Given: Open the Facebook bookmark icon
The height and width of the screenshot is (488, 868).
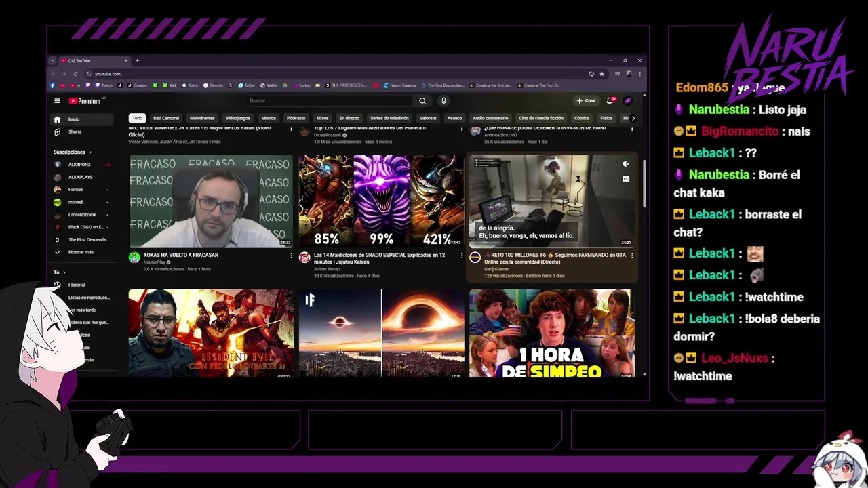Looking at the screenshot, I should pyautogui.click(x=53, y=85).
